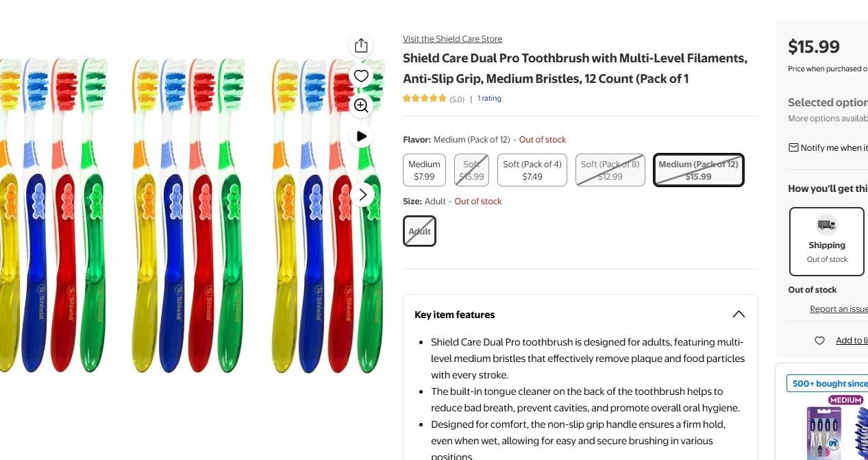Select the Medium $7.99 option
The height and width of the screenshot is (460, 868).
pyautogui.click(x=424, y=170)
